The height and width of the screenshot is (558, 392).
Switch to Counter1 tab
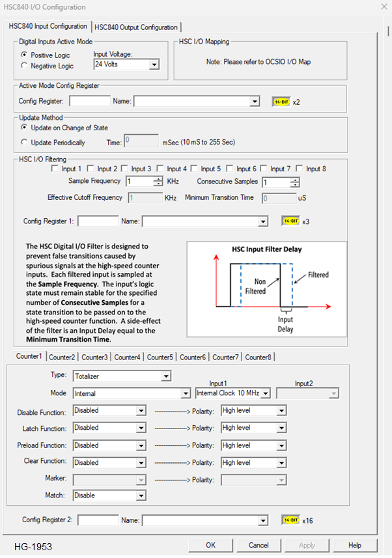point(29,356)
